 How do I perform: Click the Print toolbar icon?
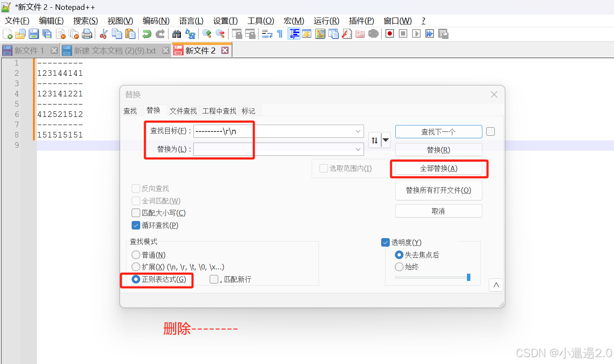click(x=87, y=34)
